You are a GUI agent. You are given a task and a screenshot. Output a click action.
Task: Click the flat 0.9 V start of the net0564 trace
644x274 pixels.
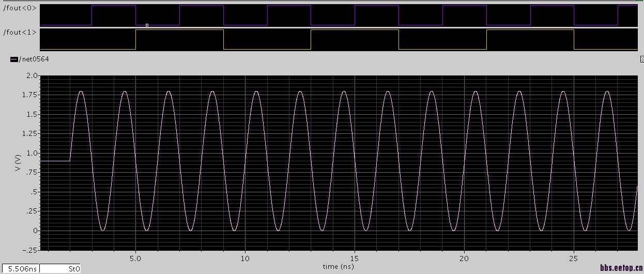[55, 161]
